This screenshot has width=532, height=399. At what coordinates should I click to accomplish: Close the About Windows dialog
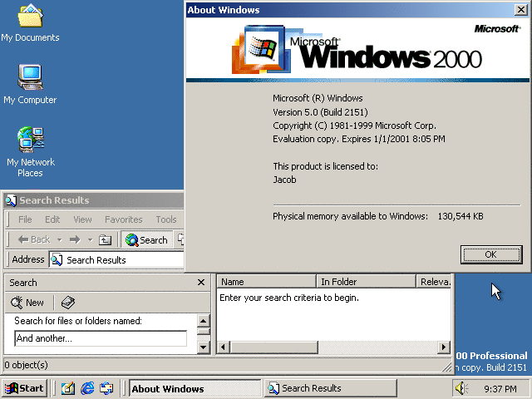tap(520, 10)
